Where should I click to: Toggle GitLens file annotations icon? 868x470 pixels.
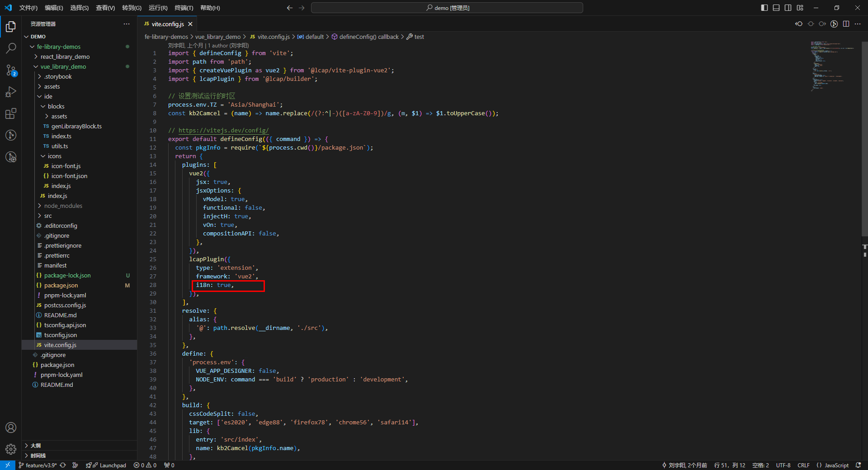pos(834,24)
